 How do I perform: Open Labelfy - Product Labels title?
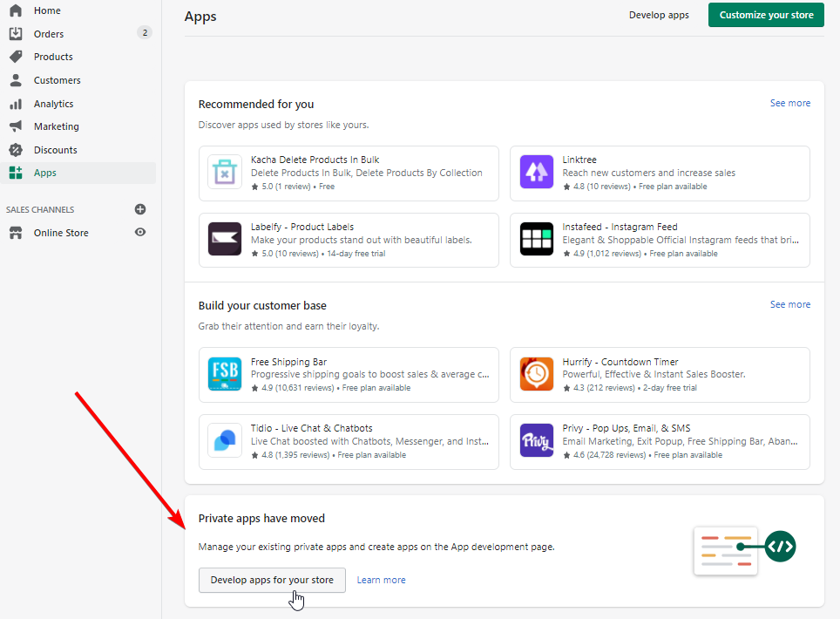coord(302,227)
